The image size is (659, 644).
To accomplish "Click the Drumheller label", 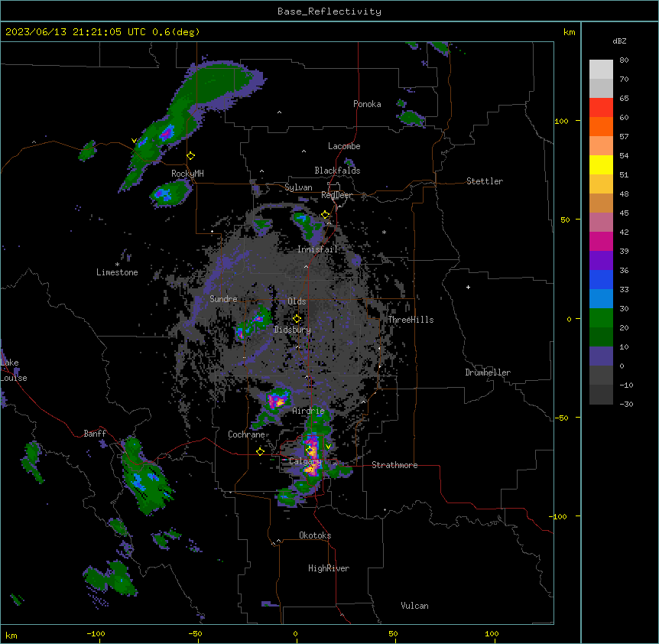I will pyautogui.click(x=488, y=372).
